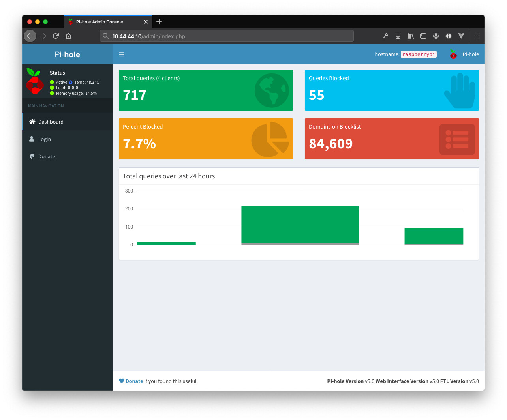Click the V-shaped extension icon
507x420 pixels.
[461, 36]
